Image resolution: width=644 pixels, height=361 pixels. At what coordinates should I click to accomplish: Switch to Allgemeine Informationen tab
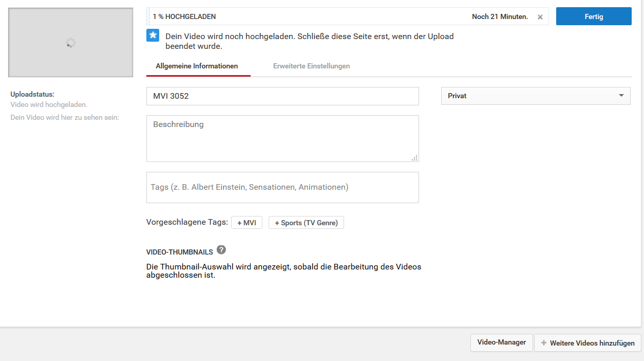(197, 66)
